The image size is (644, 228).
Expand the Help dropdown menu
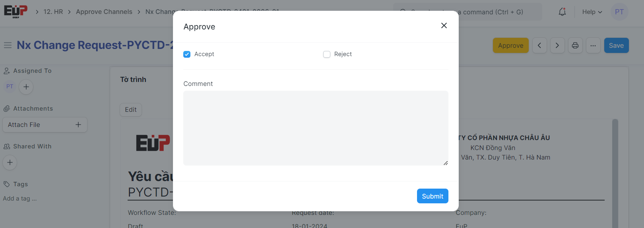[x=592, y=12]
